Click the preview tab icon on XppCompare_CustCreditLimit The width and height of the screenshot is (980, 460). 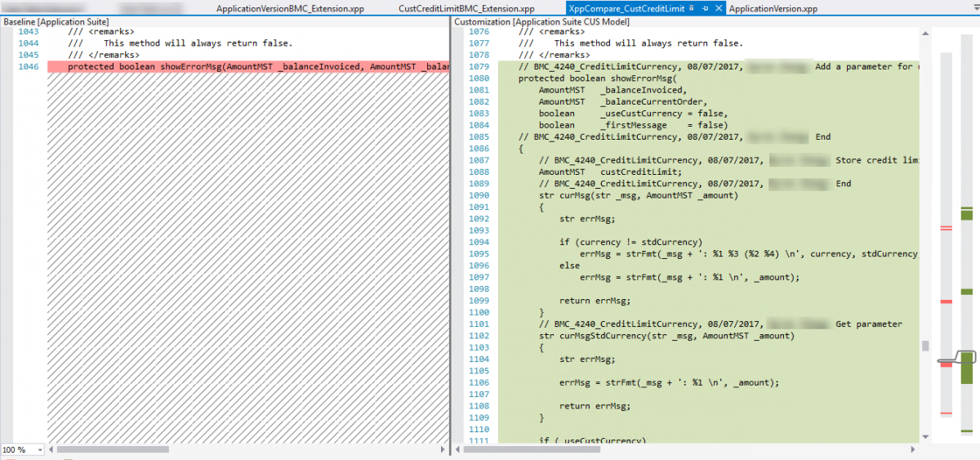pos(692,8)
